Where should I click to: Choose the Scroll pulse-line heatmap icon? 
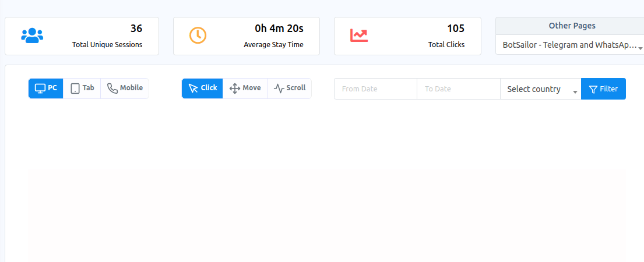pos(279,88)
